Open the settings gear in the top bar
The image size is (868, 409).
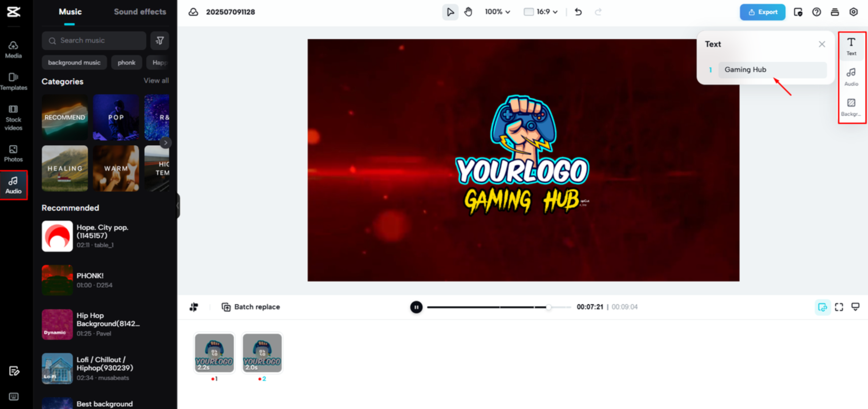853,12
